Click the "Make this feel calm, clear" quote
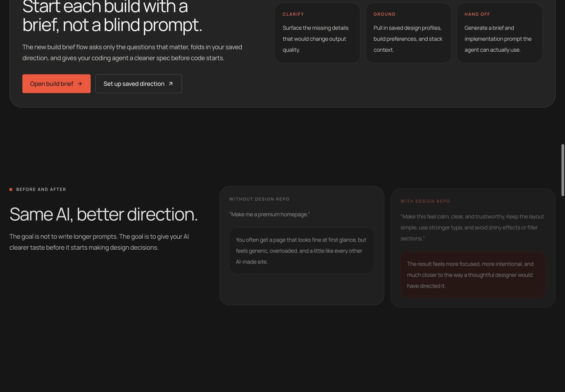The image size is (565, 392). tap(472, 227)
